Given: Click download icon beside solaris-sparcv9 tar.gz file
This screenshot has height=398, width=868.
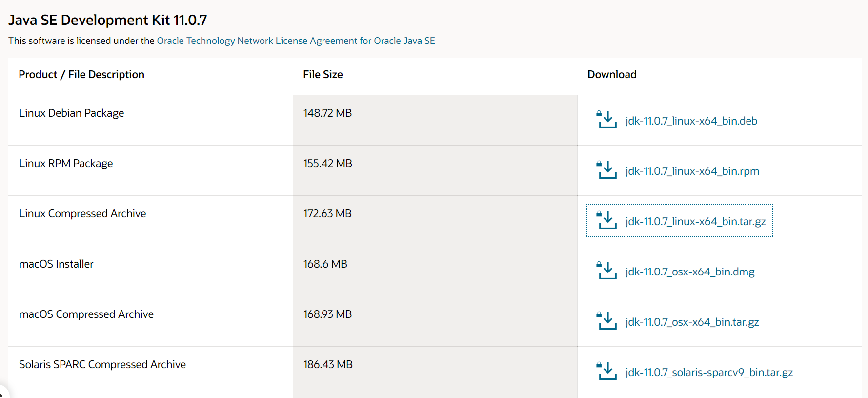Looking at the screenshot, I should 607,371.
